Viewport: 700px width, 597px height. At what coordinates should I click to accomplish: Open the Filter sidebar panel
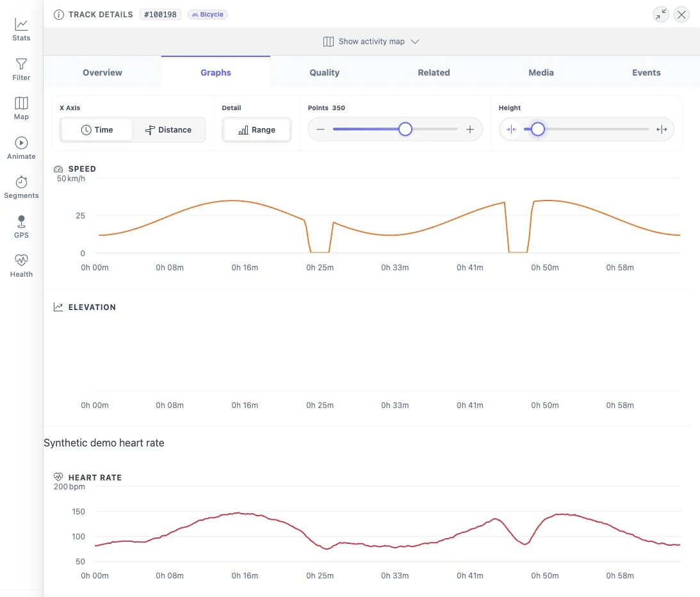coord(21,69)
